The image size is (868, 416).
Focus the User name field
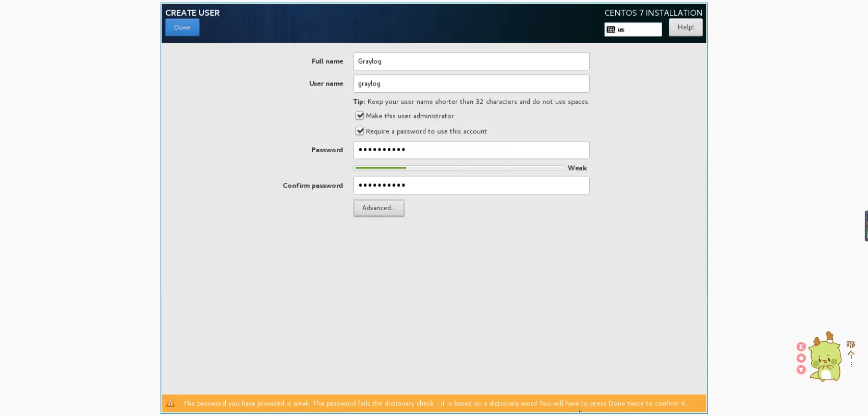(471, 83)
